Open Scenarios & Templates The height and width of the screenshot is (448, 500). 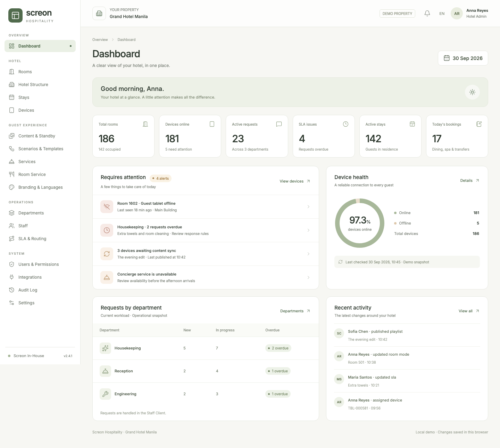tap(40, 149)
